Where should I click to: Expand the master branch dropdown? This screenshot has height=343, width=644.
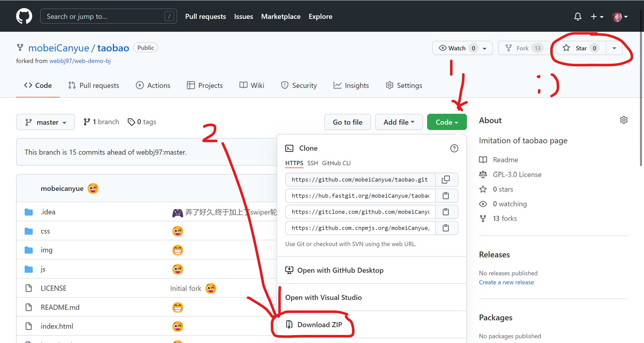coord(46,122)
